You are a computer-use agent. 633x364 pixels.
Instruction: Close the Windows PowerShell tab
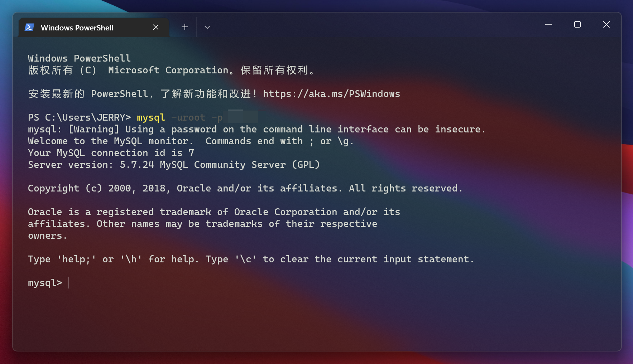pyautogui.click(x=155, y=27)
